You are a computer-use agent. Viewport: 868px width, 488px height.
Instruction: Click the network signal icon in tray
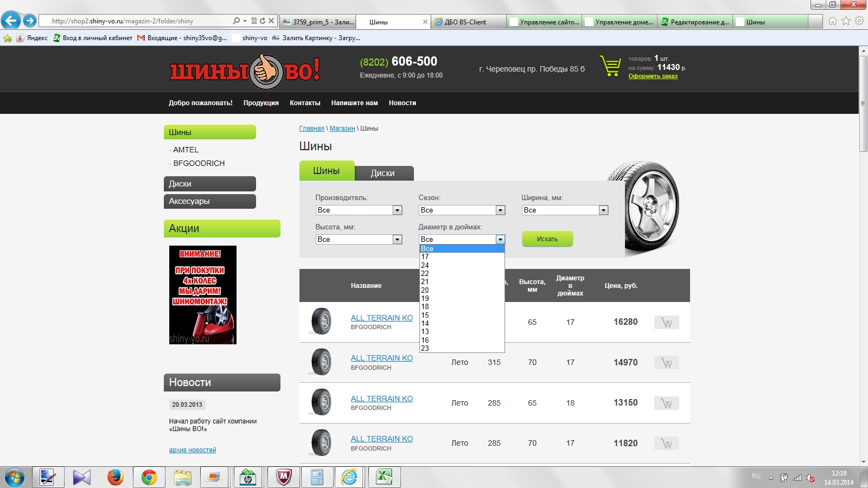coord(797,478)
